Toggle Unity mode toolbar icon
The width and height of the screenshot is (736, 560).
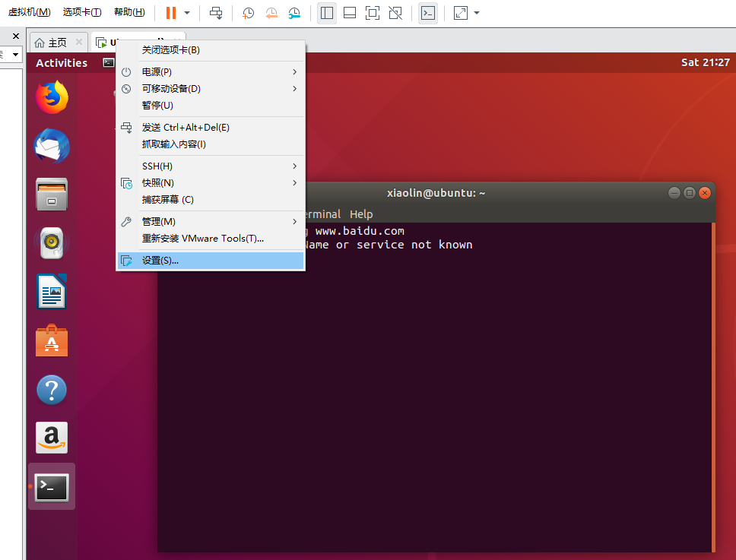click(x=395, y=13)
